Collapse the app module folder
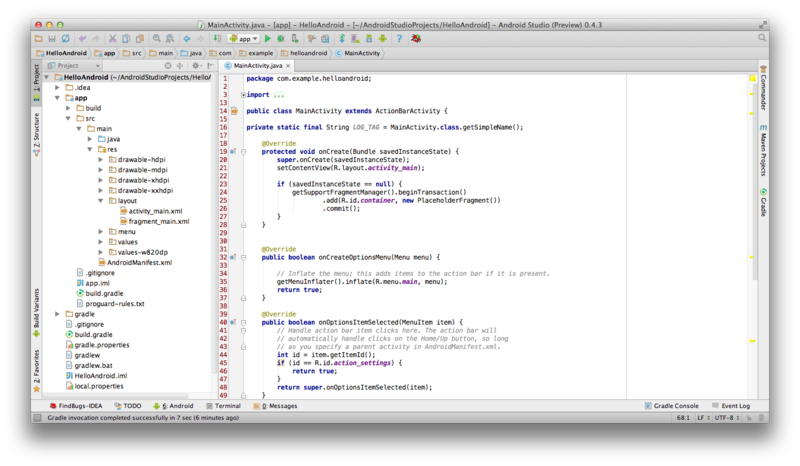The image size is (800, 466). click(x=58, y=97)
